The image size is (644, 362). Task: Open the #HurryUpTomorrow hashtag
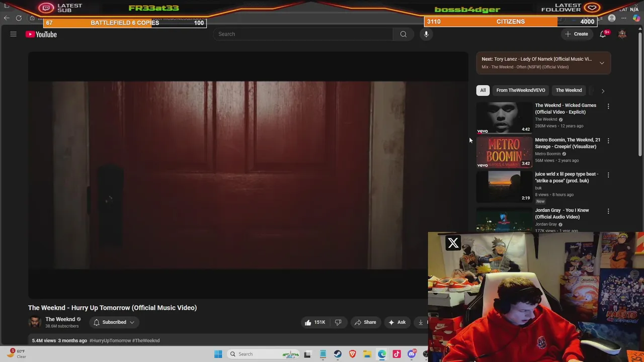coord(110,340)
